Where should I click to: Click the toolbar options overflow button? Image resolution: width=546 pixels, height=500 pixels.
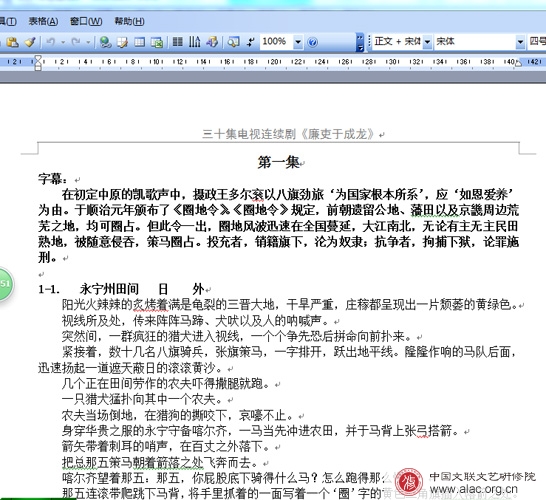click(x=360, y=42)
